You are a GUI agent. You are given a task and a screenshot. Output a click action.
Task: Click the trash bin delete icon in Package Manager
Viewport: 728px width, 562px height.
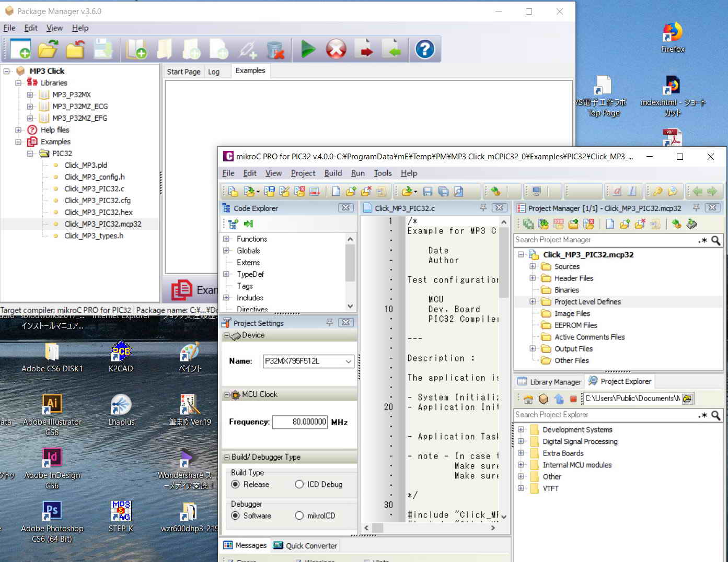coord(275,49)
